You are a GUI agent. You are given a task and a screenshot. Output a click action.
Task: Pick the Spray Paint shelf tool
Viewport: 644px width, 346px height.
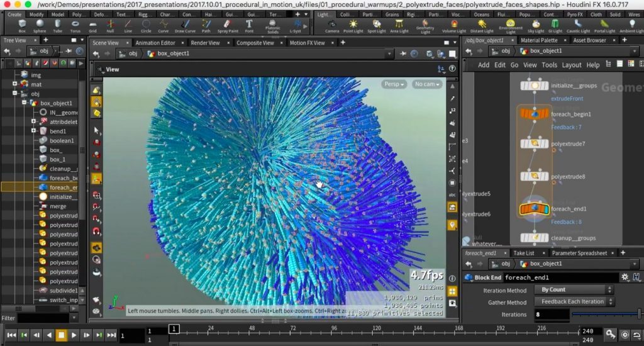[227, 26]
